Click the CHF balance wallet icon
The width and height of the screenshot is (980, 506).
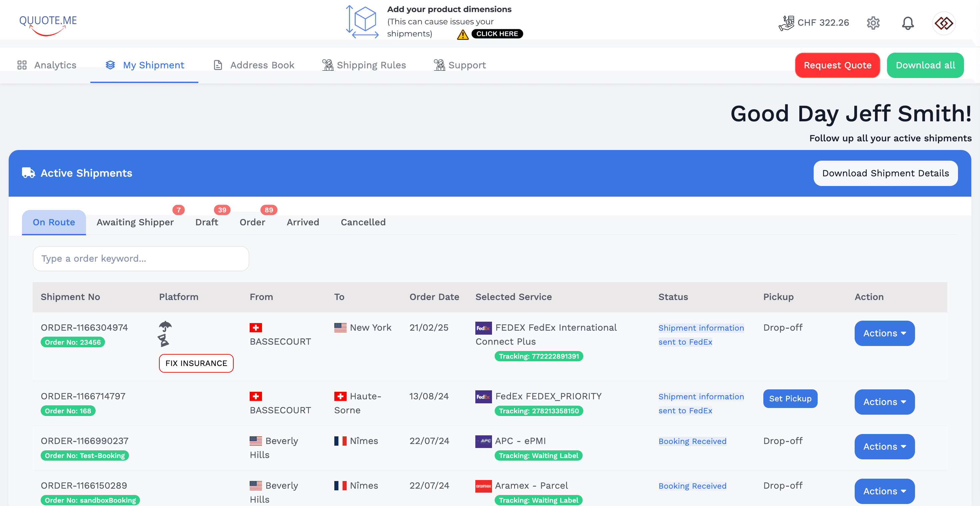tap(787, 22)
